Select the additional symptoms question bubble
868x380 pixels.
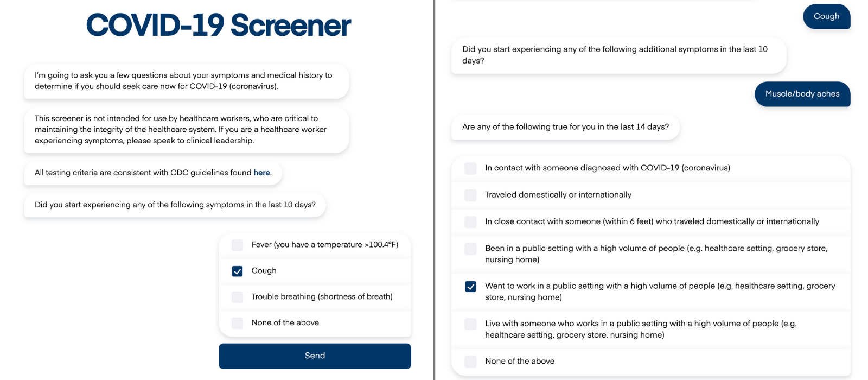tap(617, 55)
